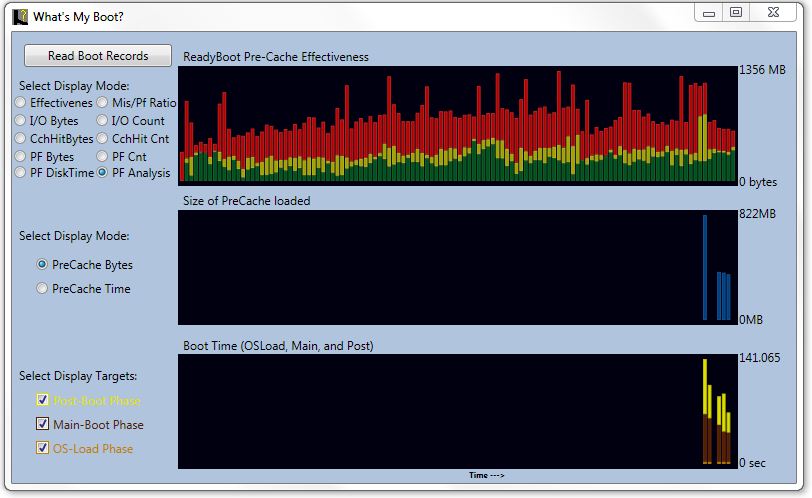The width and height of the screenshot is (812, 498).
Task: Click the 1356 MB axis label
Action: pyautogui.click(x=762, y=70)
